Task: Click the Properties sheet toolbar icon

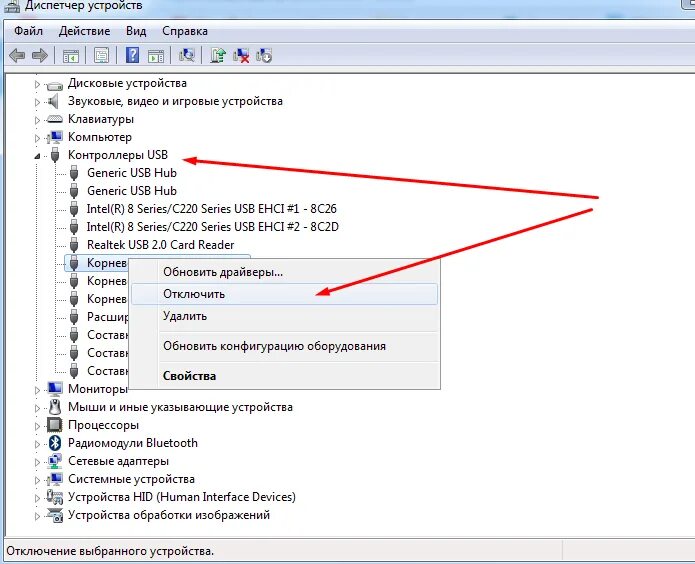Action: click(102, 56)
